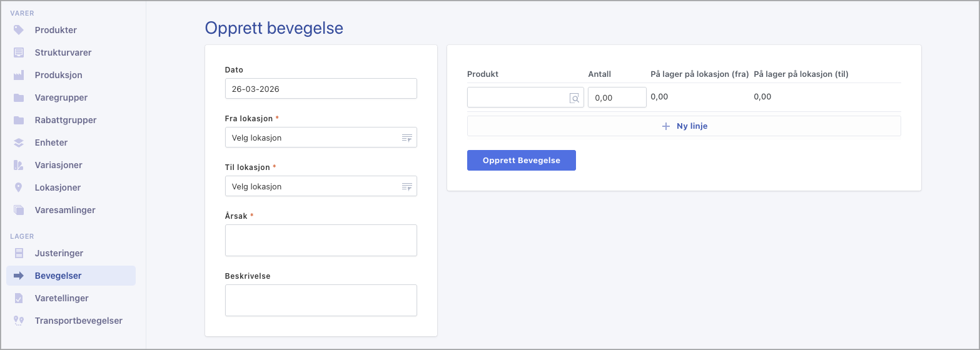
Task: Click the Dato date field
Action: (x=320, y=89)
